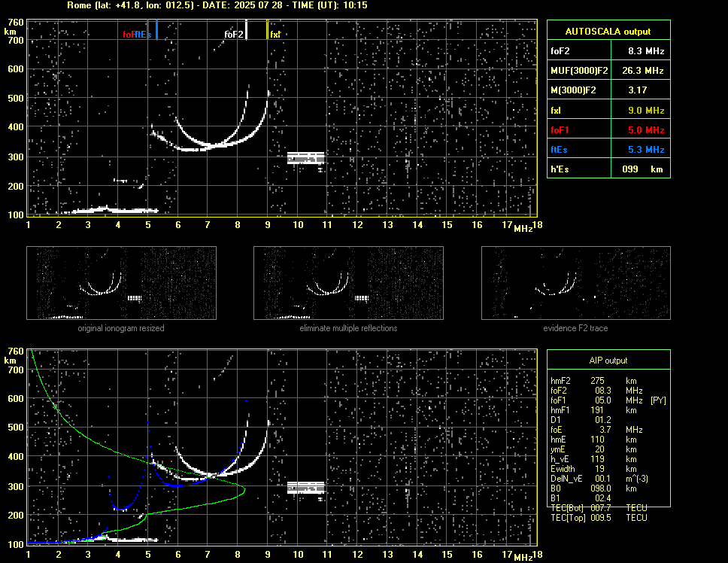Open the 'evidence F2 trace' thumbnail
The height and width of the screenshot is (563, 728).
tap(576, 283)
